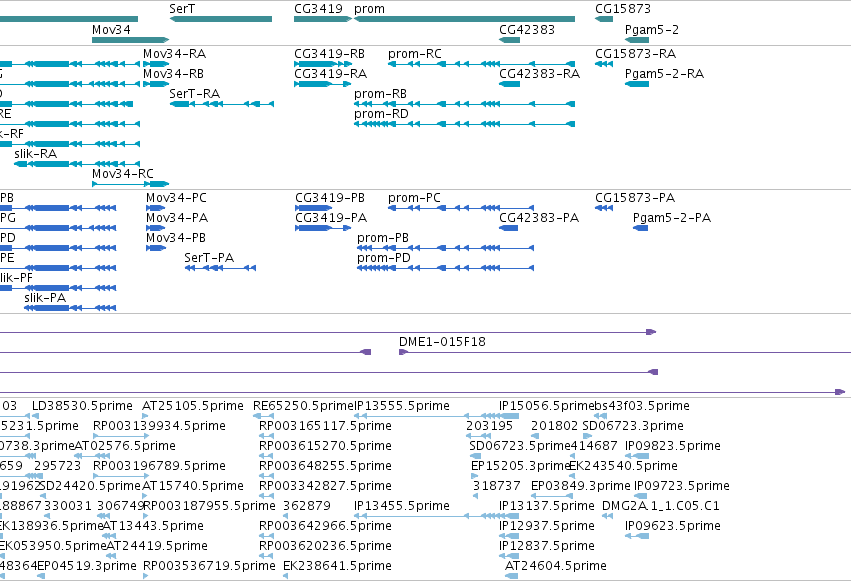This screenshot has width=851, height=581.
Task: Select the Mov34-RA transcript
Action: coord(156,64)
